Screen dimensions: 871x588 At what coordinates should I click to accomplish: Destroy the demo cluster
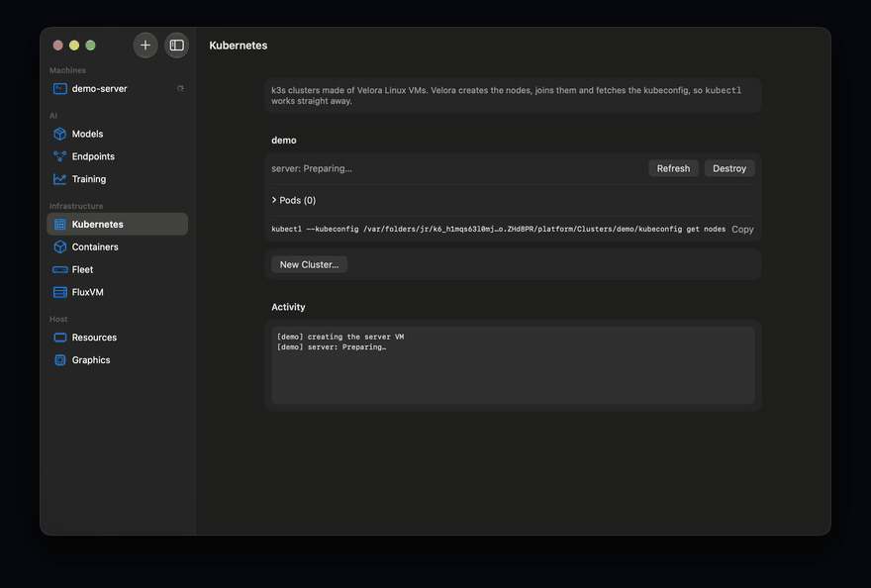pyautogui.click(x=729, y=168)
